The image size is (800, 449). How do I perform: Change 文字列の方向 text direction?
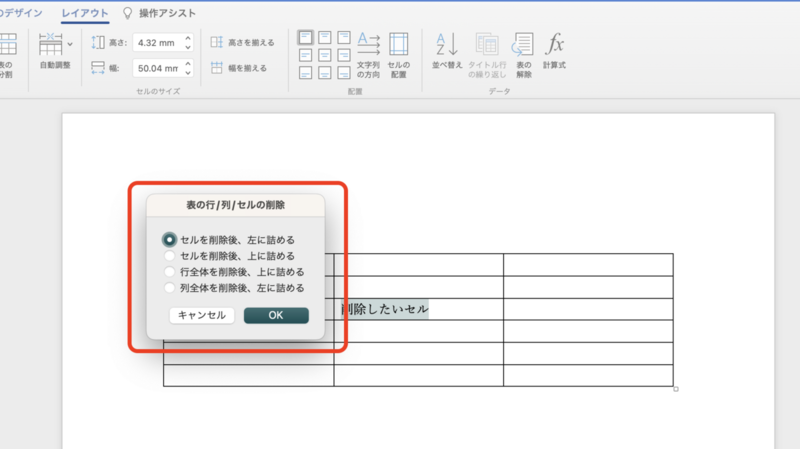click(368, 55)
